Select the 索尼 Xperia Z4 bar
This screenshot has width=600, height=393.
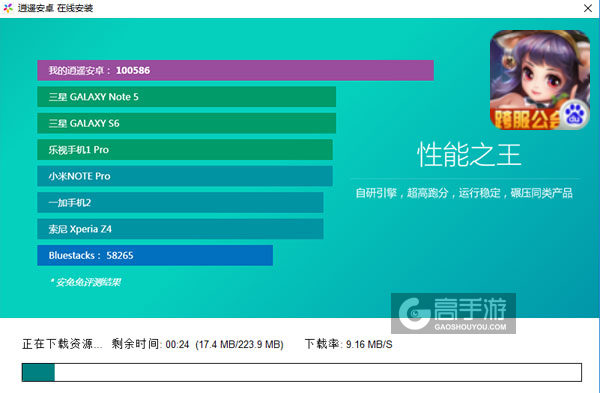(180, 229)
